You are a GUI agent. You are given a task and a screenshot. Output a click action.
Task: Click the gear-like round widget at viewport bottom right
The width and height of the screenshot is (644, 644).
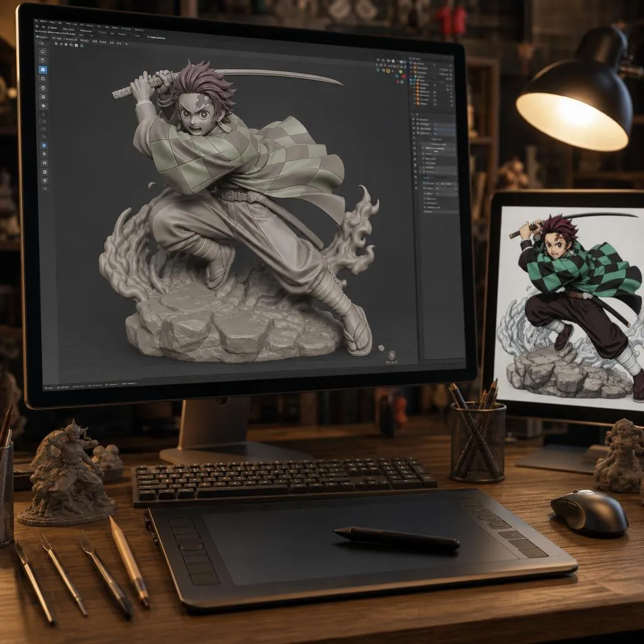[380, 348]
